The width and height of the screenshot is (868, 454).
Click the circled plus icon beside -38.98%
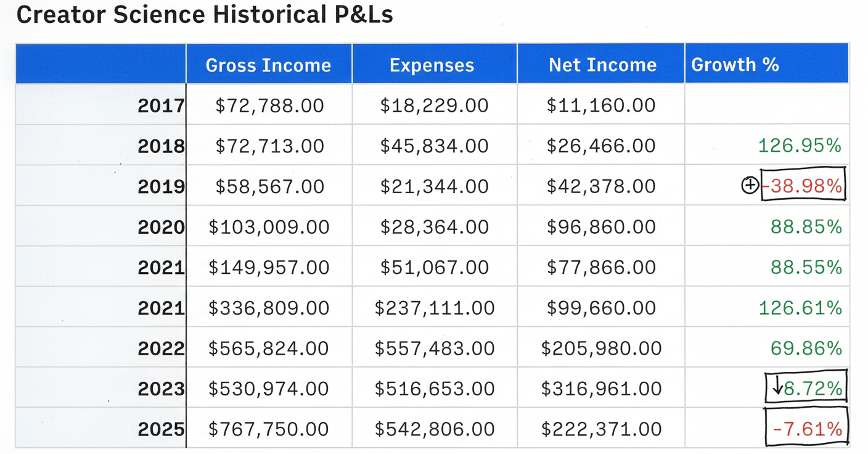(750, 185)
